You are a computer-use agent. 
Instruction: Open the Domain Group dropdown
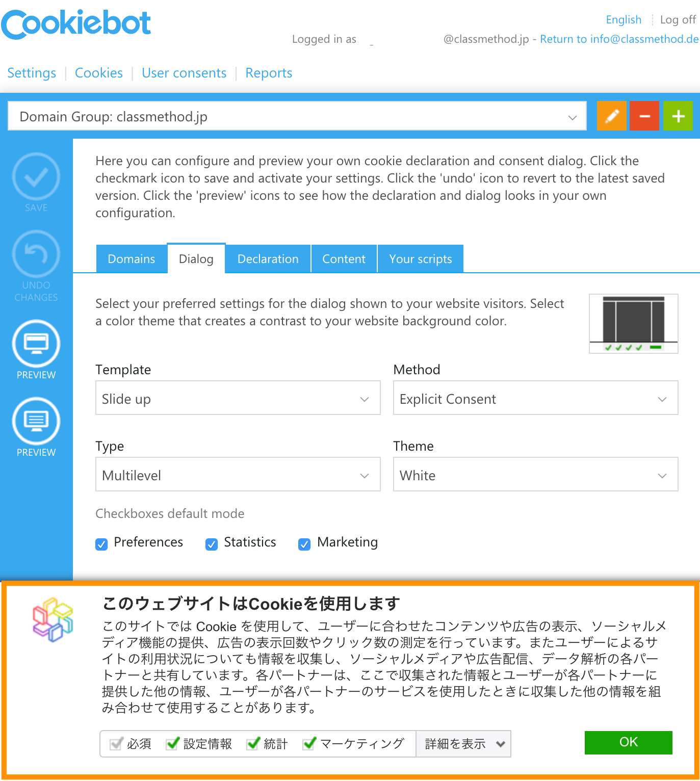coord(297,116)
